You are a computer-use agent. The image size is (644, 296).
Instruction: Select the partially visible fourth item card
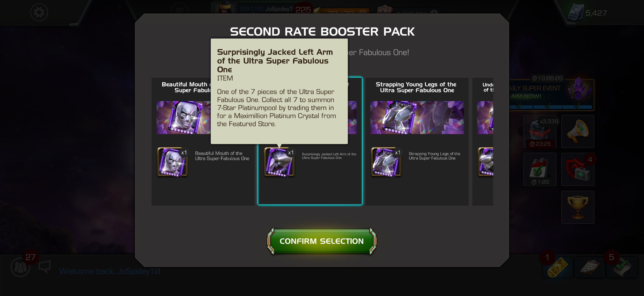pyautogui.click(x=482, y=141)
